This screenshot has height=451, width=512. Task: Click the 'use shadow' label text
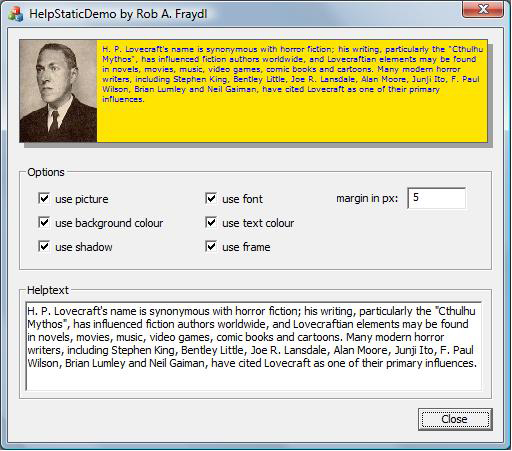click(84, 247)
